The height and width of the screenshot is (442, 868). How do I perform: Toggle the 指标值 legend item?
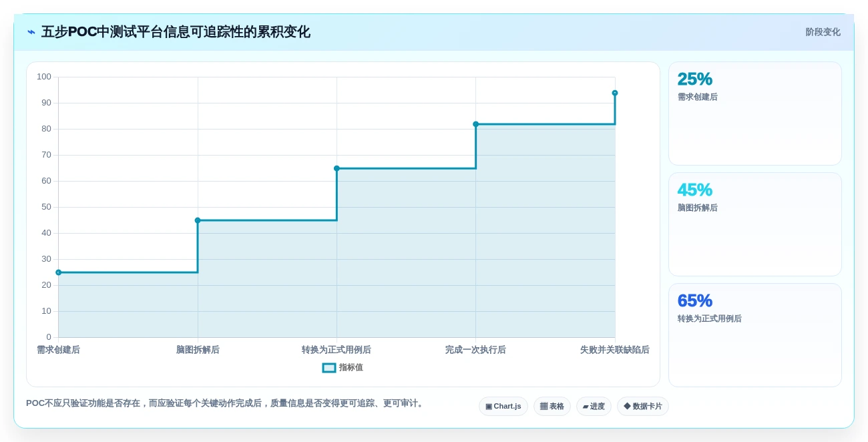pyautogui.click(x=343, y=367)
